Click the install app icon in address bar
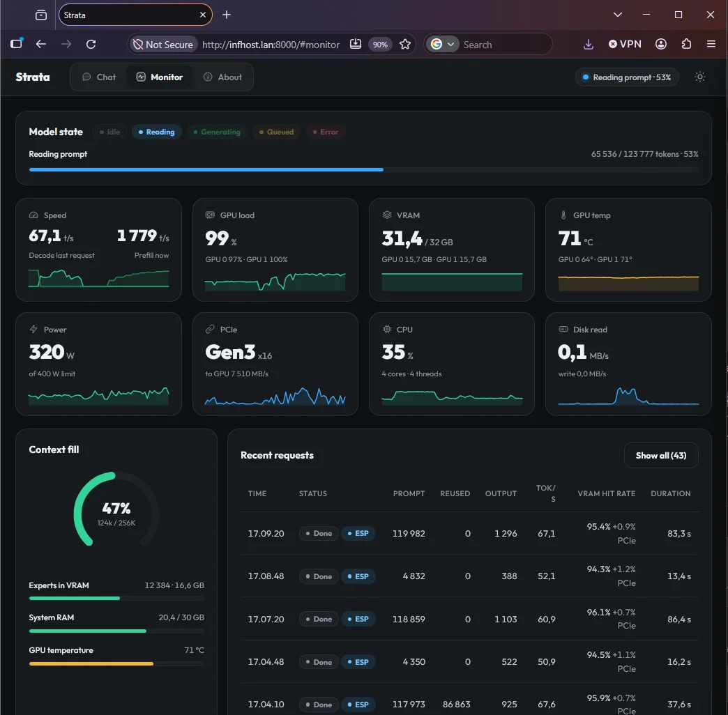 [x=355, y=44]
